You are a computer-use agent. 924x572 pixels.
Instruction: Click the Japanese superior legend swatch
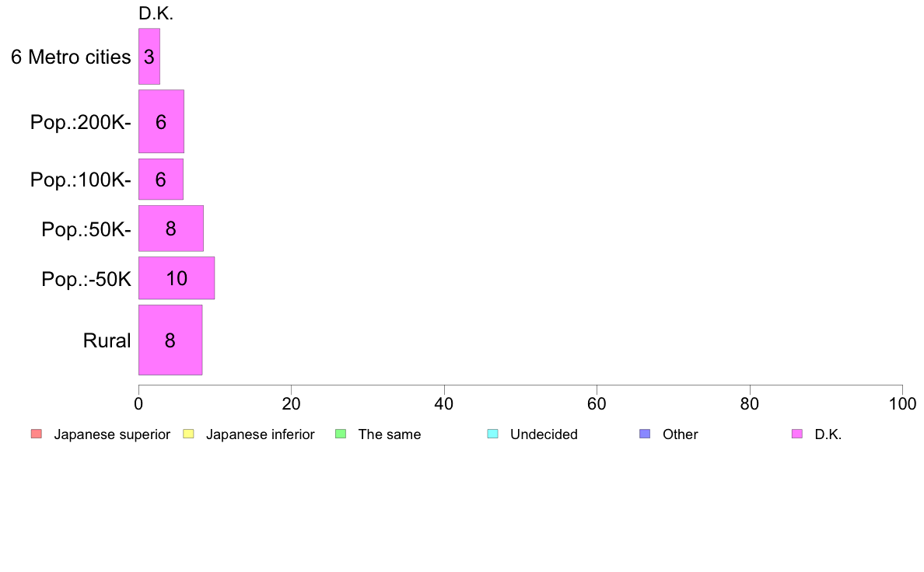pyautogui.click(x=37, y=434)
